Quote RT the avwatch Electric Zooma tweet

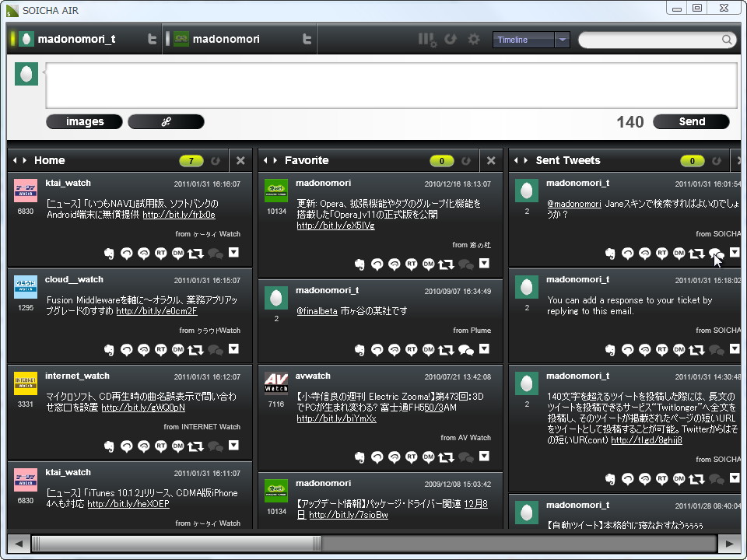[x=411, y=457]
